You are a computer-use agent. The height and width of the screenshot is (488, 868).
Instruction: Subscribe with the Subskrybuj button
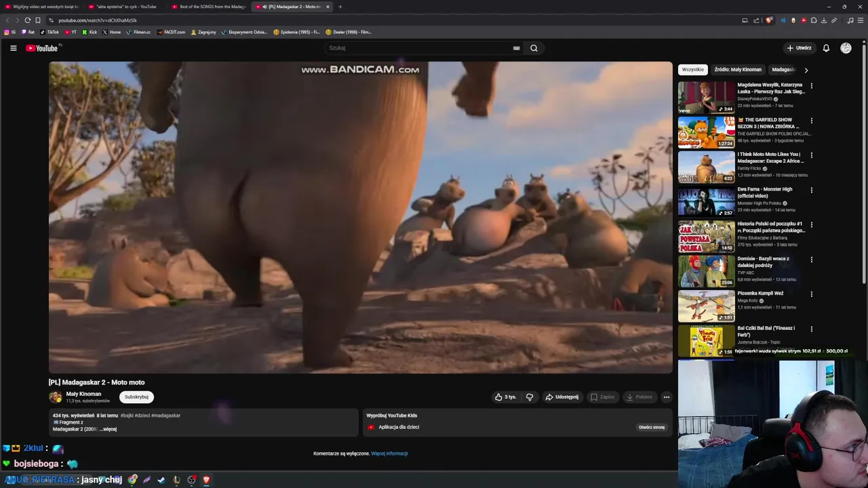click(136, 397)
